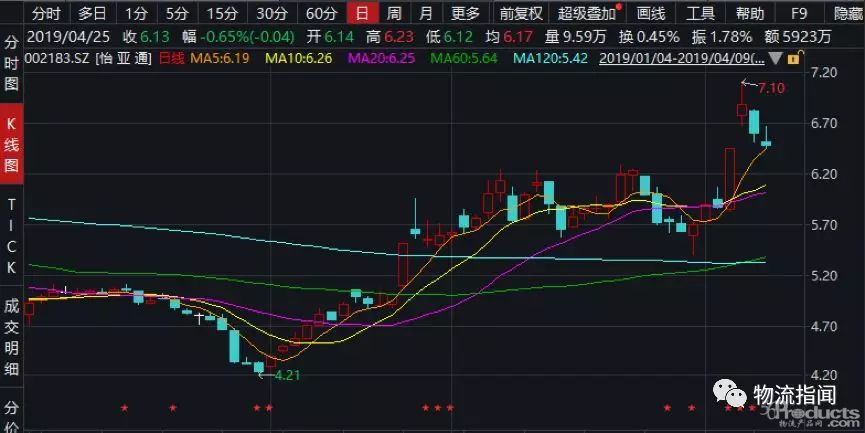Viewport: 865px width, 433px height.
Task: Switch to the 60分 period tab
Action: (x=321, y=13)
